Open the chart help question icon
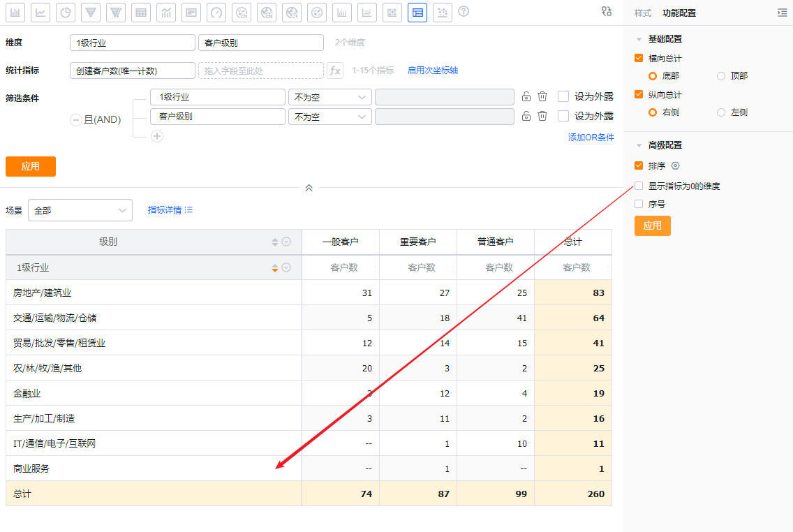Image resolution: width=793 pixels, height=532 pixels. click(464, 12)
